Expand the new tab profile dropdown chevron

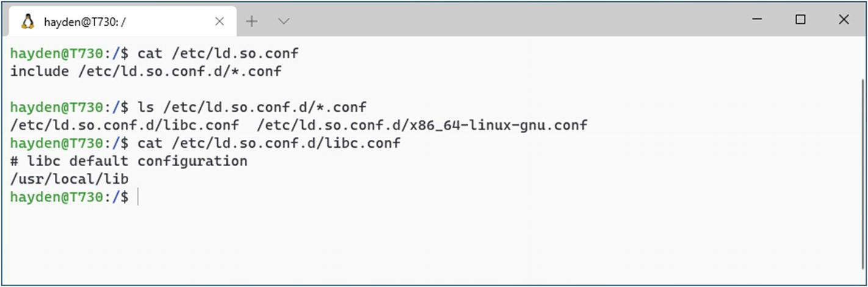click(283, 21)
